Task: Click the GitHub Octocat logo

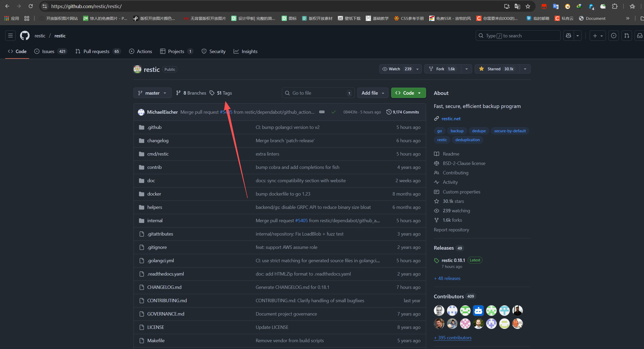Action: [25, 36]
